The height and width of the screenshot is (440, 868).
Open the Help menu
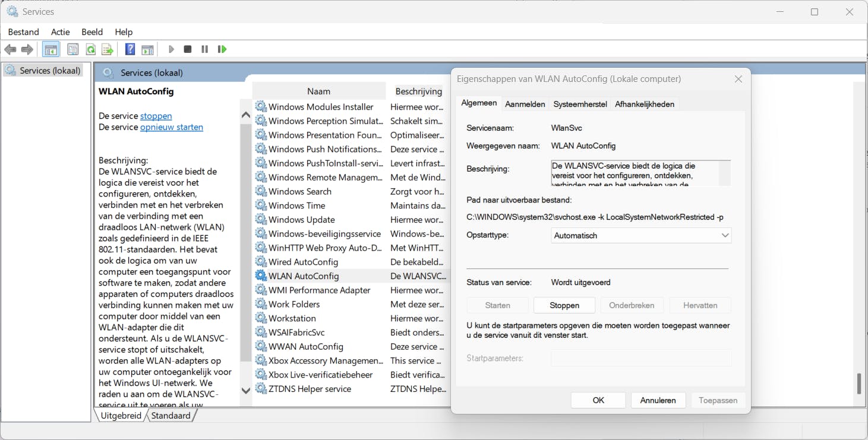click(124, 32)
